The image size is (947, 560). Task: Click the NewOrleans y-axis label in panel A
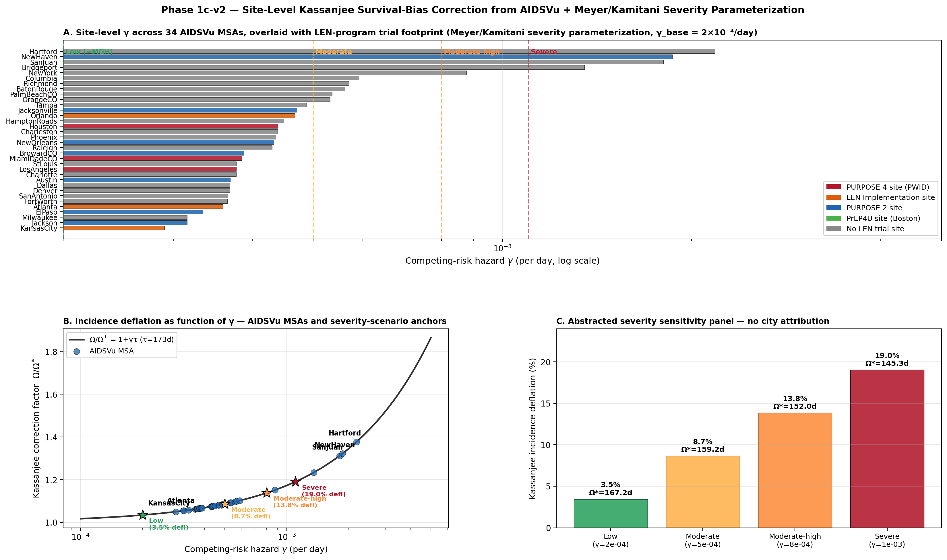coord(37,143)
